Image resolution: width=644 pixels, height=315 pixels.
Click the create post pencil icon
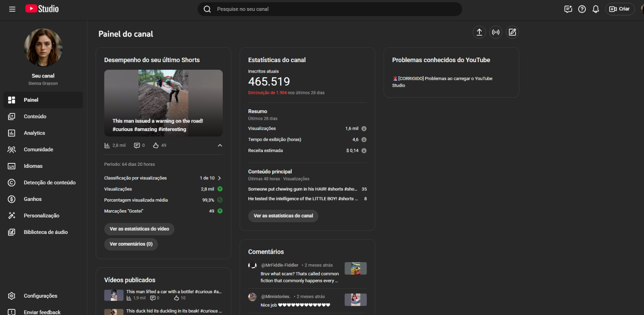click(x=512, y=32)
